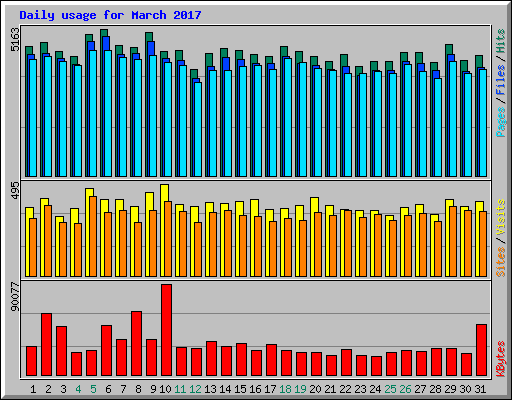Click the day 1 axis label
The image size is (512, 400).
33,389
